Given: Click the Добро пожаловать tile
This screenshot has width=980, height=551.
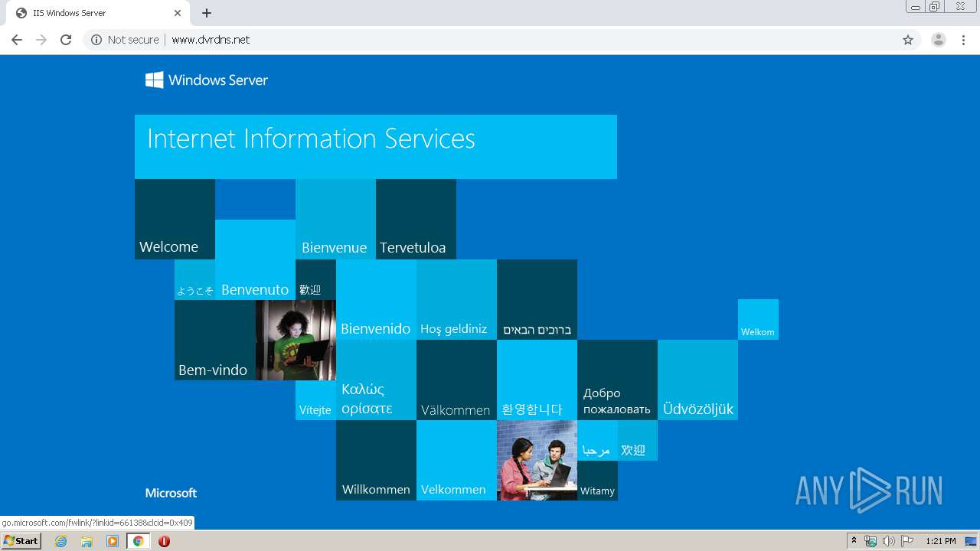Looking at the screenshot, I should (x=617, y=380).
